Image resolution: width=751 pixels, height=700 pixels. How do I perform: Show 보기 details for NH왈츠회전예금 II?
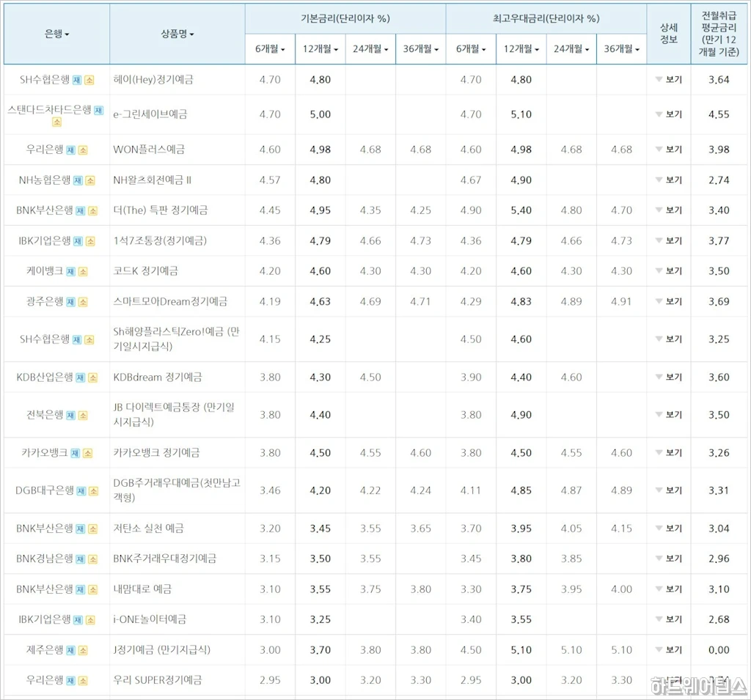(669, 180)
